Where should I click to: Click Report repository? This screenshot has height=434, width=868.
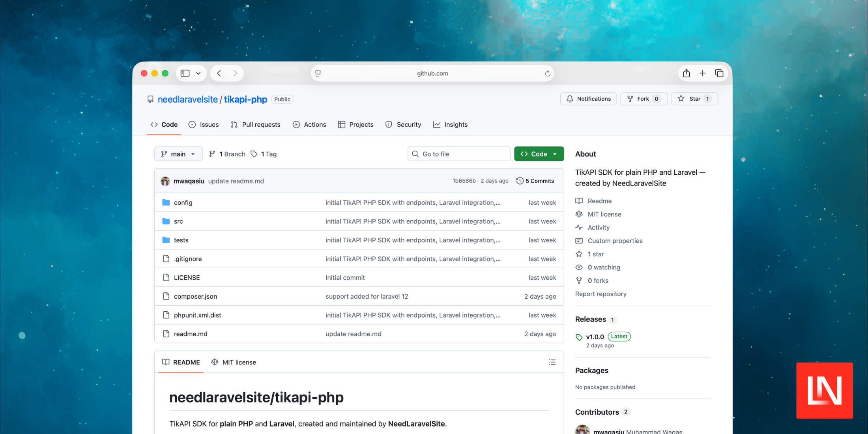pos(600,294)
